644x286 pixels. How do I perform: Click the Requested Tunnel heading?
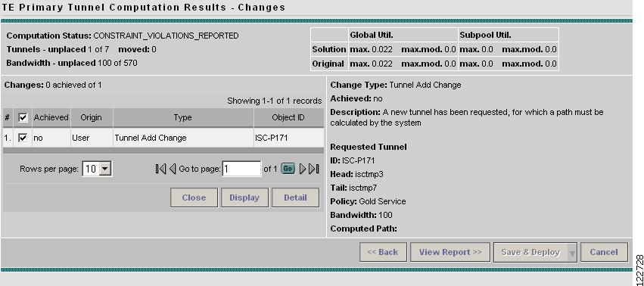click(369, 147)
